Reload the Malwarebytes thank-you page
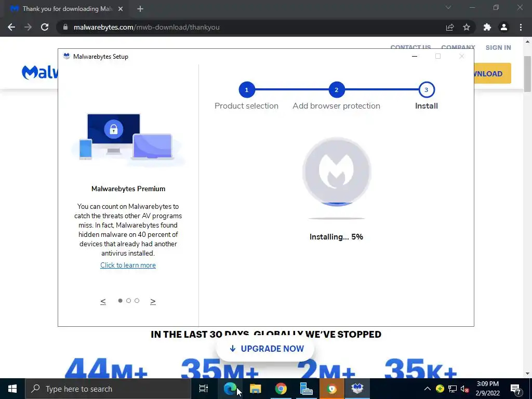This screenshot has width=532, height=399. pos(45,27)
